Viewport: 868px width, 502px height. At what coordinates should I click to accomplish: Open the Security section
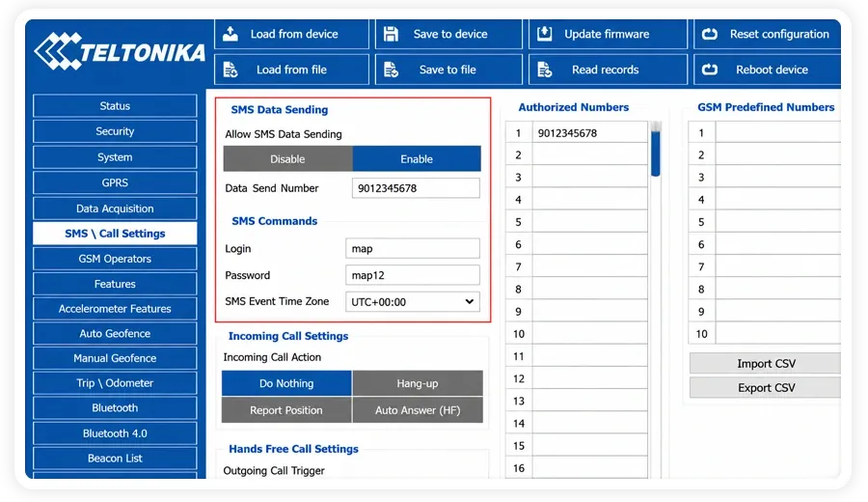[115, 131]
